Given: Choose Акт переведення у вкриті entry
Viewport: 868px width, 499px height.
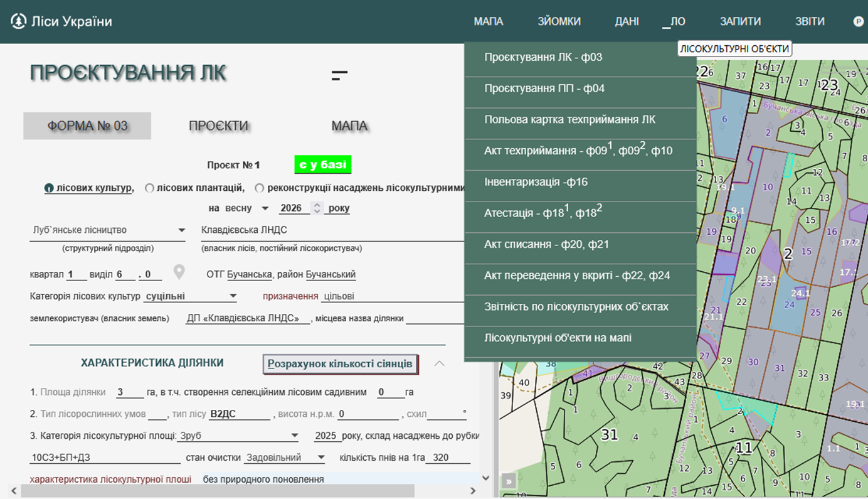Looking at the screenshot, I should coord(580,276).
